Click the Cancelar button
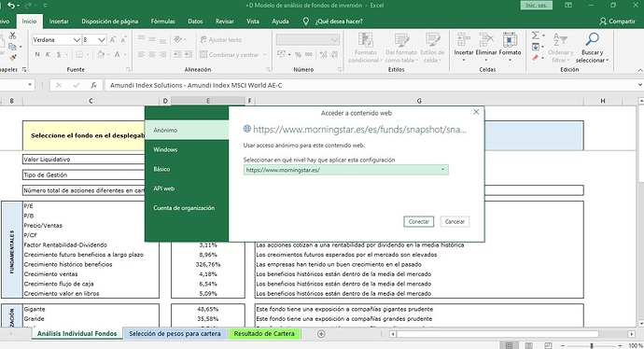Image resolution: width=644 pixels, height=349 pixels. tap(455, 221)
